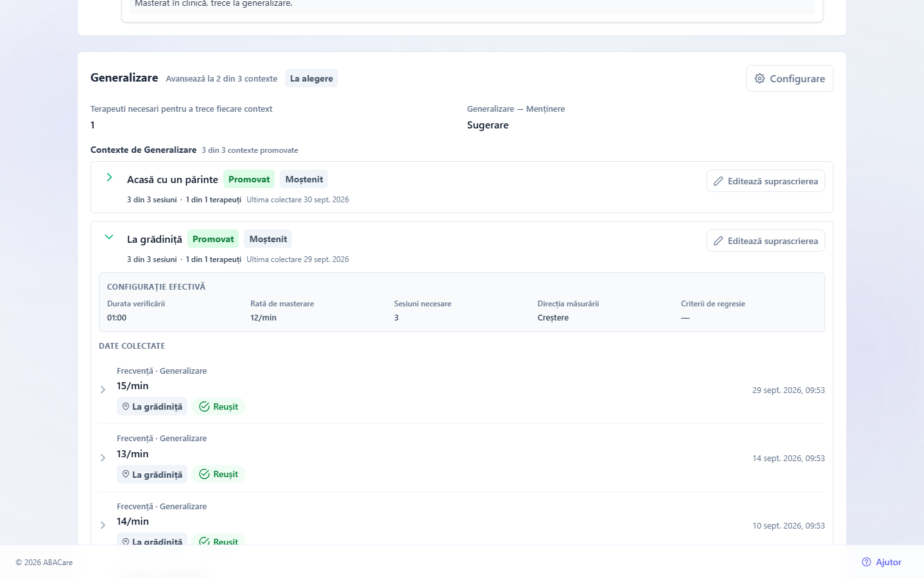This screenshot has height=578, width=924.
Task: Click the La grădiniță tag in 15/min entry
Action: point(152,407)
